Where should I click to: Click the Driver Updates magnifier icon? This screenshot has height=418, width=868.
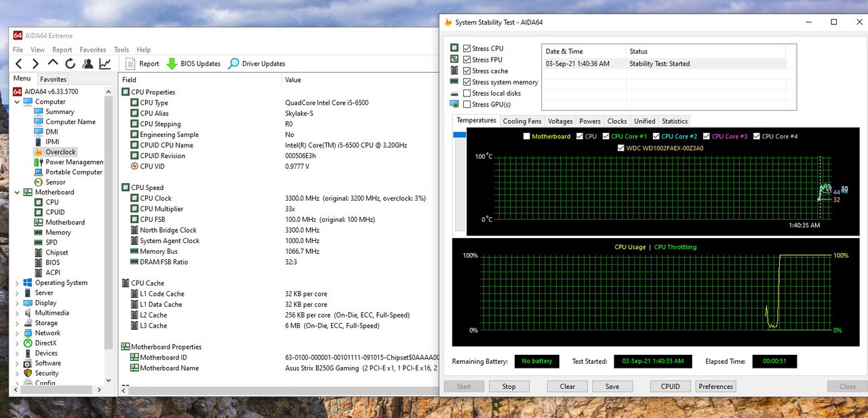tap(233, 64)
